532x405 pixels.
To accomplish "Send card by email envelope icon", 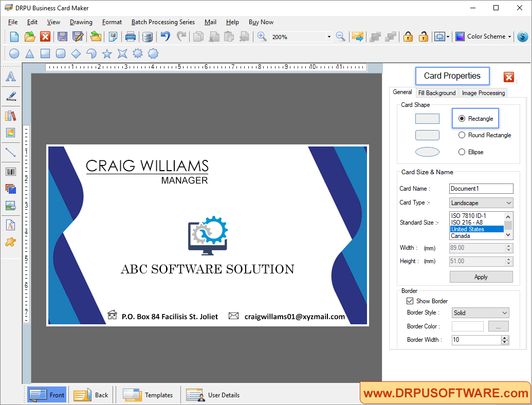I will point(357,36).
